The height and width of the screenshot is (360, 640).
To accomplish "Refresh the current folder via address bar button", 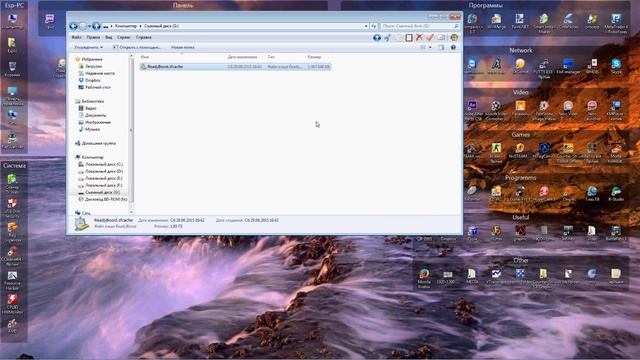I will [x=373, y=26].
